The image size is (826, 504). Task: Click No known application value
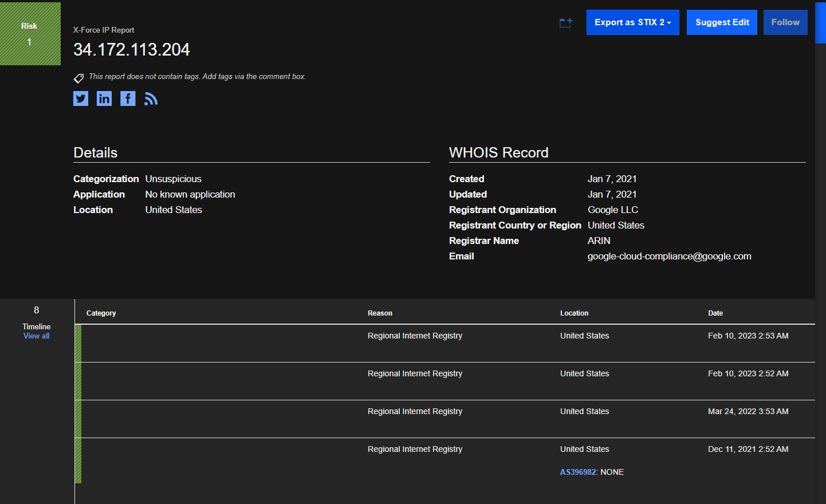[x=190, y=194]
